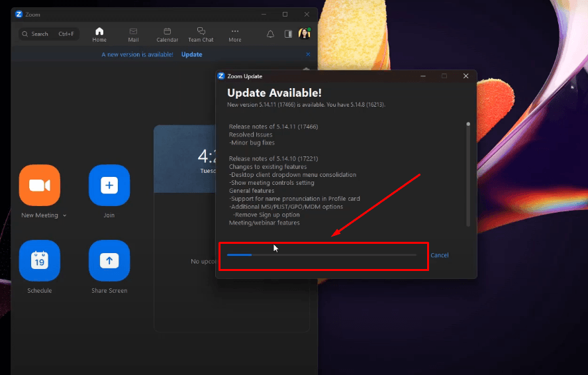Launch Share Screen with the arrow icon
Viewport: 588px width, 375px height.
pyautogui.click(x=109, y=260)
